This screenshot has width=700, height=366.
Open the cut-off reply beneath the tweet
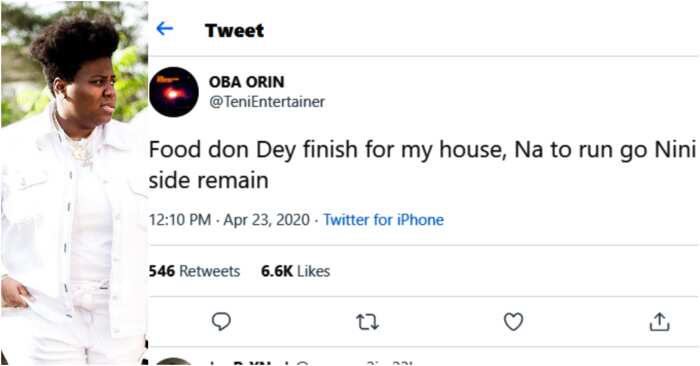coord(422,362)
